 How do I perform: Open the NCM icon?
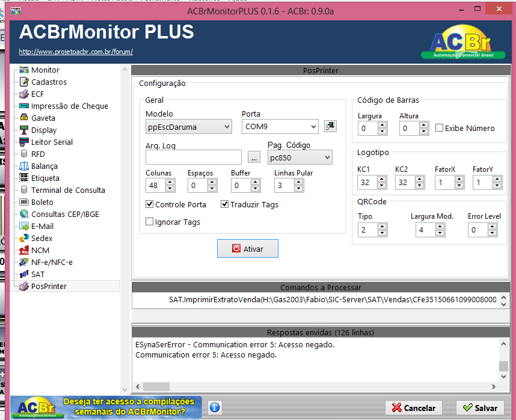click(23, 251)
